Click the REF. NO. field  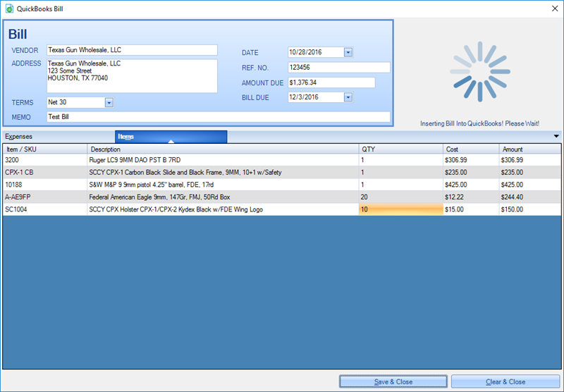coord(339,67)
